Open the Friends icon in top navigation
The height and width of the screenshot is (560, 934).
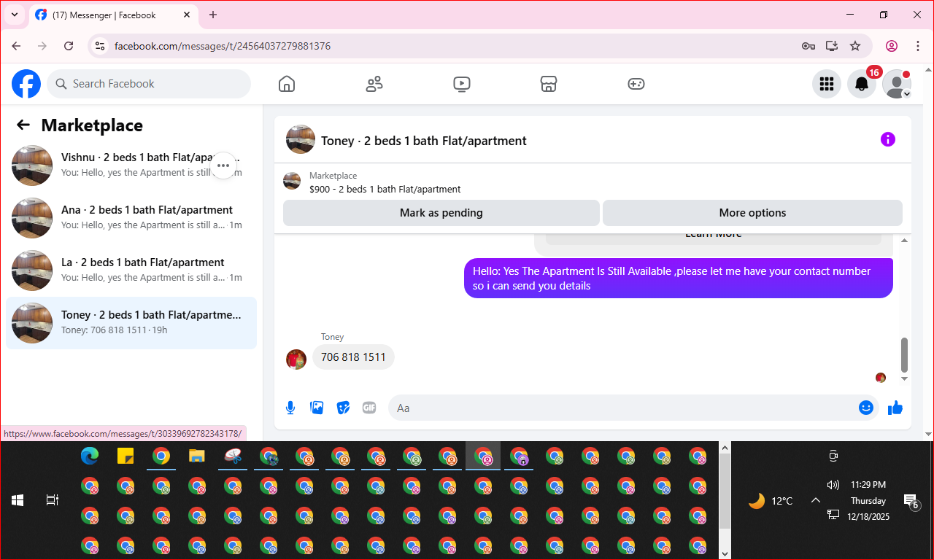374,84
